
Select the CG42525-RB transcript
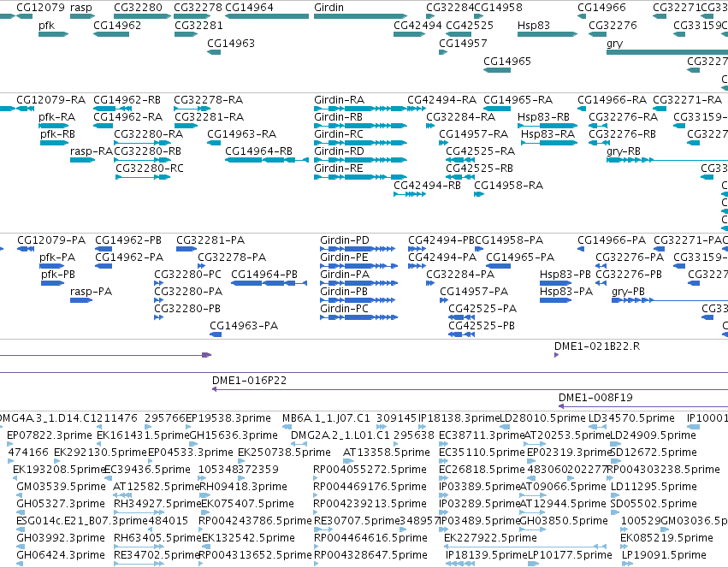[x=460, y=177]
